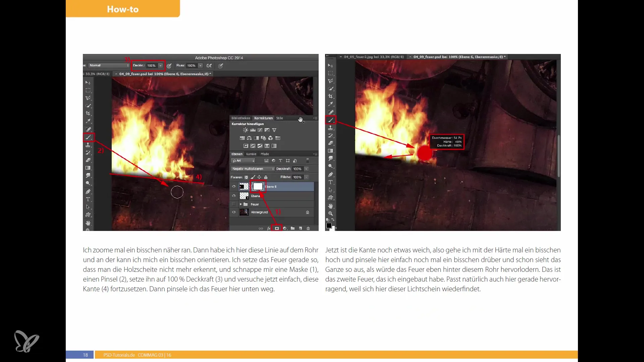Select the Type tool in the left screenshot

tap(88, 199)
